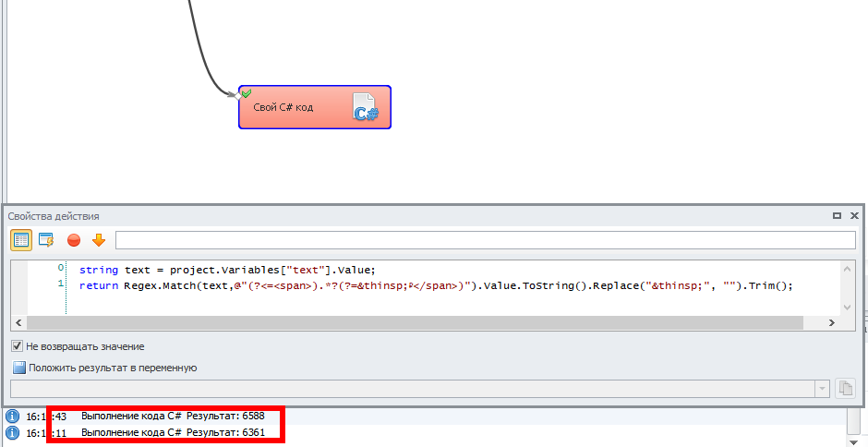Click horizontal scrollbar of code editor

415,322
